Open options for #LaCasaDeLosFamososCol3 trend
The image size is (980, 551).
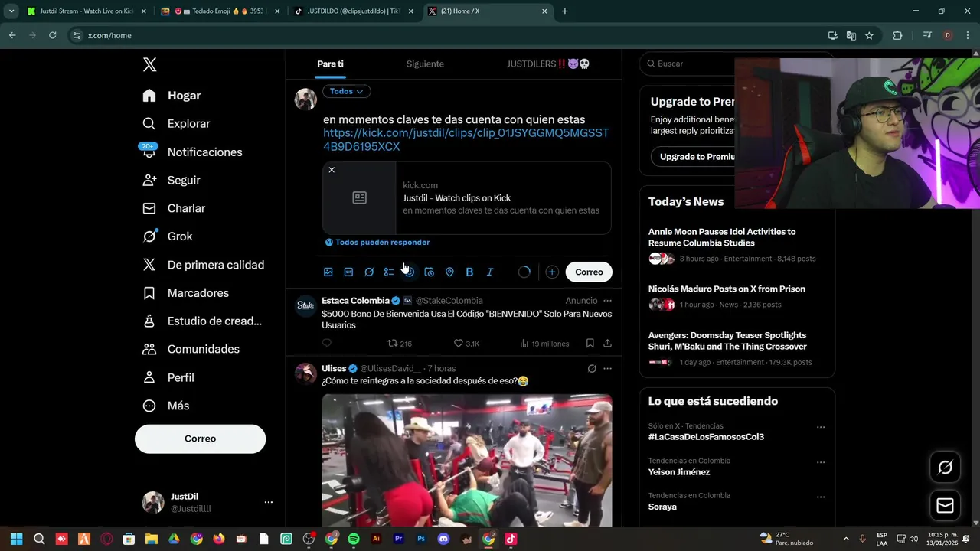(x=821, y=427)
